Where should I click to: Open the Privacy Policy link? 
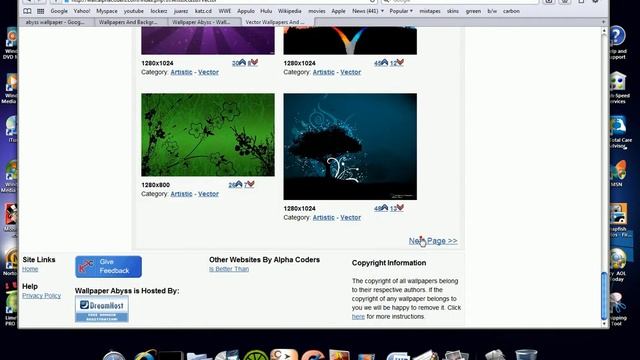[42, 296]
